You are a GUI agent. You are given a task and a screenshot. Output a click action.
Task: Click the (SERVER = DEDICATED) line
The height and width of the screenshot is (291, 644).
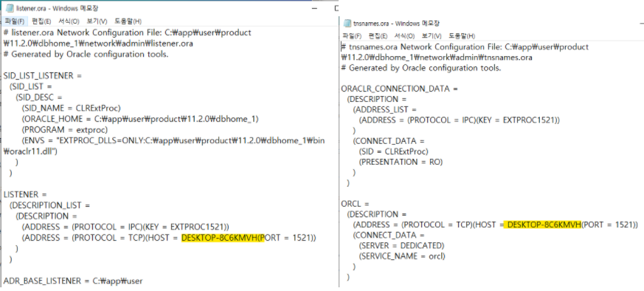pyautogui.click(x=402, y=246)
